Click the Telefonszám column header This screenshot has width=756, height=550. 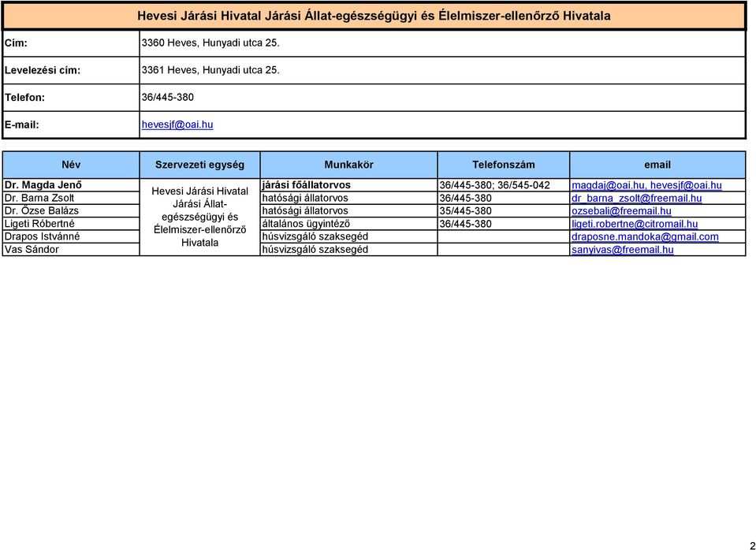[504, 165]
